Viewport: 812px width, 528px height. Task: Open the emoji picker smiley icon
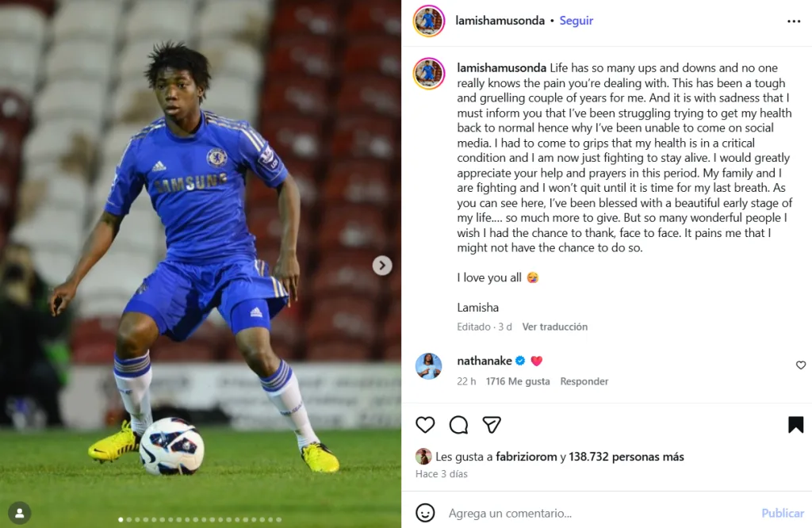[425, 513]
